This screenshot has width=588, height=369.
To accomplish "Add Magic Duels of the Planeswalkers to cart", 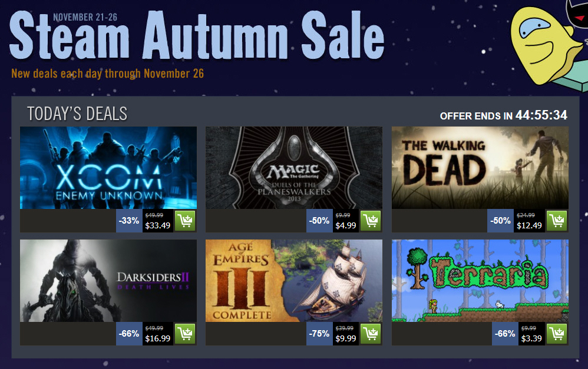I will pyautogui.click(x=371, y=221).
